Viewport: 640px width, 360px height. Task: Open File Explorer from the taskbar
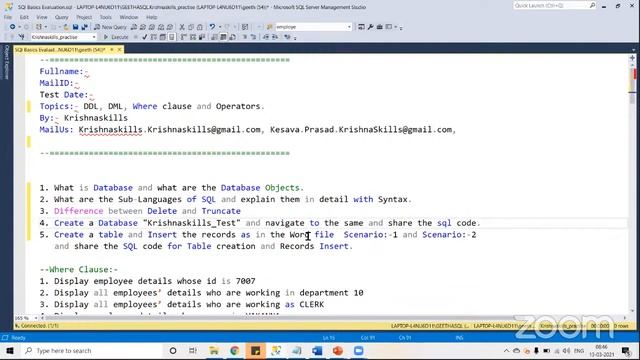click(214, 351)
